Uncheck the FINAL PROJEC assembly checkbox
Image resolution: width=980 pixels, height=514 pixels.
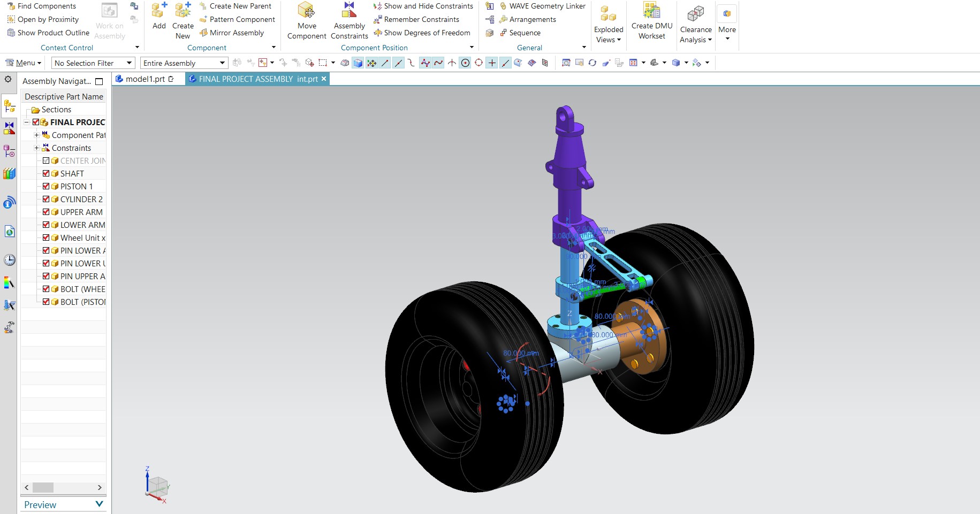tap(36, 122)
